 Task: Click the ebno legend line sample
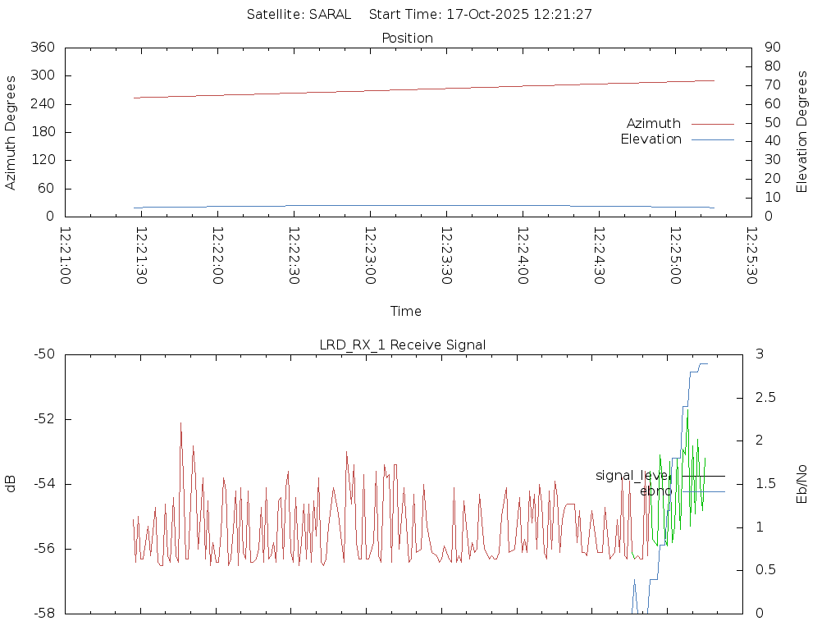703,491
